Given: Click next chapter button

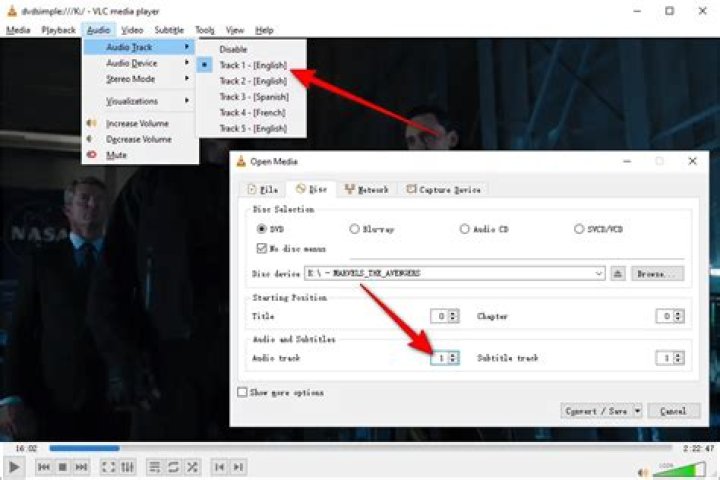Looking at the screenshot, I should pyautogui.click(x=238, y=467).
